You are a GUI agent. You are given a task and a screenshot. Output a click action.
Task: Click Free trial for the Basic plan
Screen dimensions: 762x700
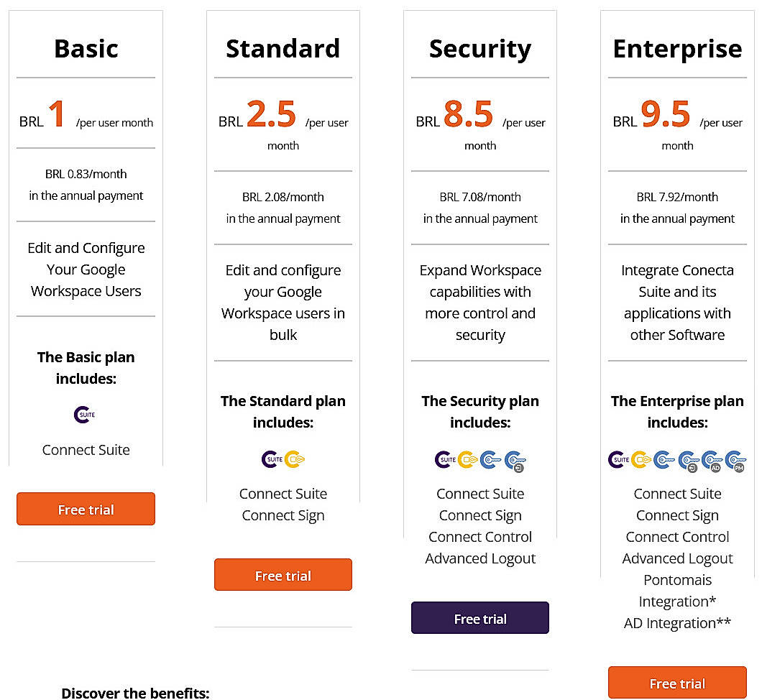coord(86,509)
